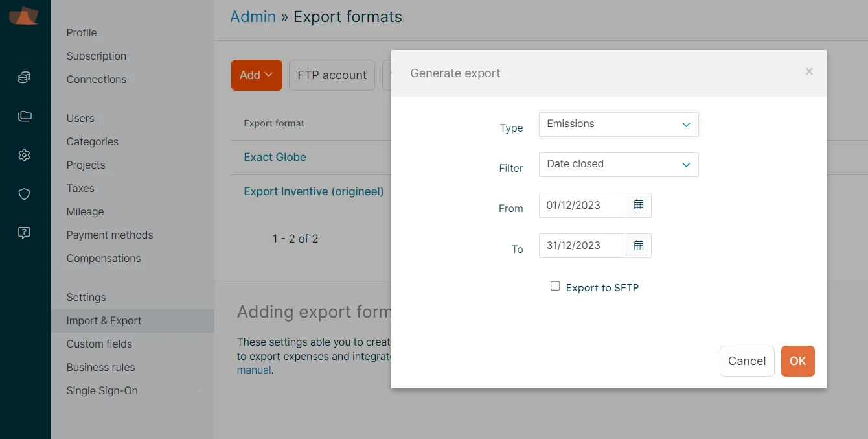This screenshot has height=439, width=868.
Task: Open Custom fields in the sidebar menu
Action: (99, 344)
